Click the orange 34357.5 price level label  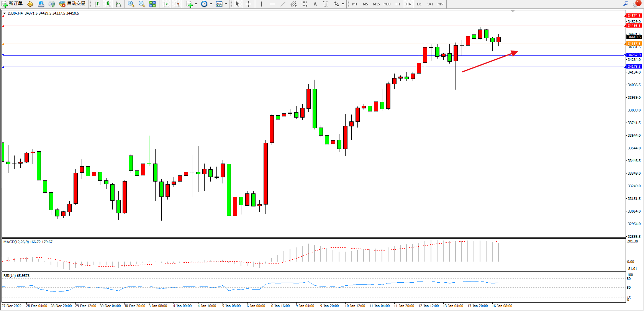tap(634, 44)
